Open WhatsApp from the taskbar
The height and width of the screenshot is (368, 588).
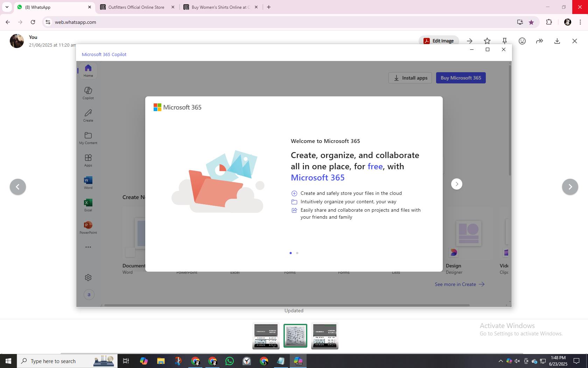[x=230, y=361]
